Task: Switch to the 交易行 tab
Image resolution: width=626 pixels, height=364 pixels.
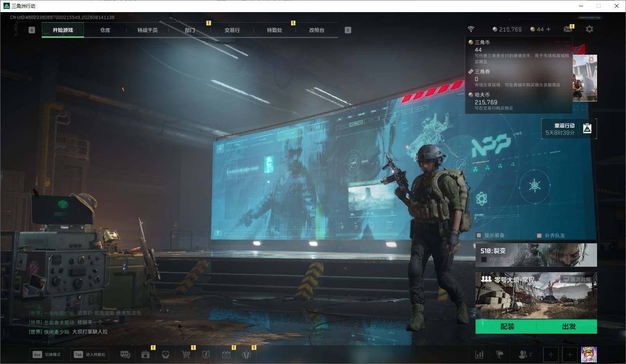Action: [x=232, y=30]
